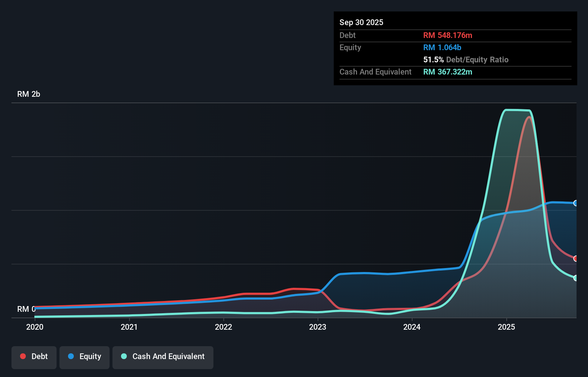Click the RM 367.322m cash value
Viewport: 588px width, 377px height.
click(448, 72)
